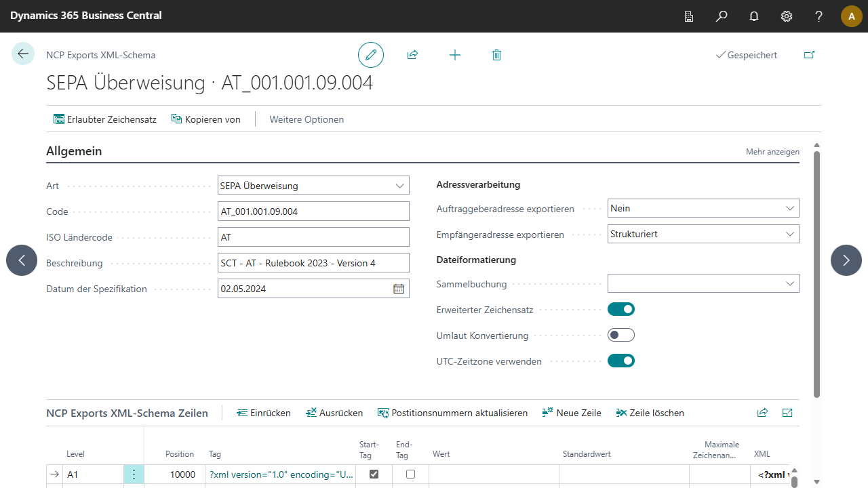Toggle UTC-Zeitzone verwenden switch
The width and height of the screenshot is (868, 488).
tap(621, 361)
